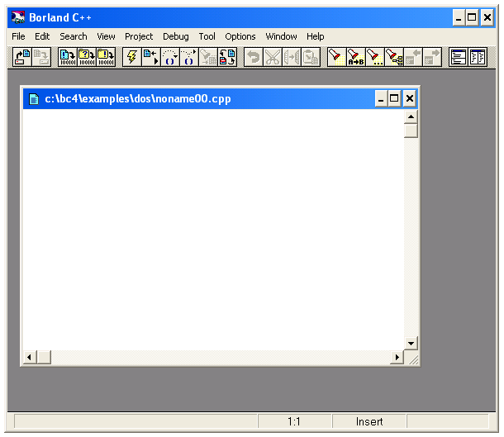Screen dimensions: 504x437
Task: Click the horizontal scrollbar thumb in the editor
Action: point(44,358)
